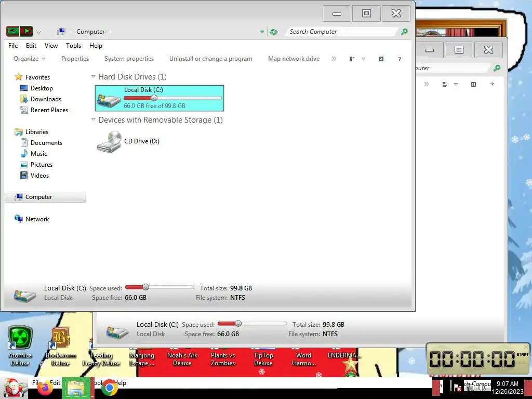Viewport: 532px width, 399px height.
Task: Open view dropdown arrow in background window
Action: 456,85
